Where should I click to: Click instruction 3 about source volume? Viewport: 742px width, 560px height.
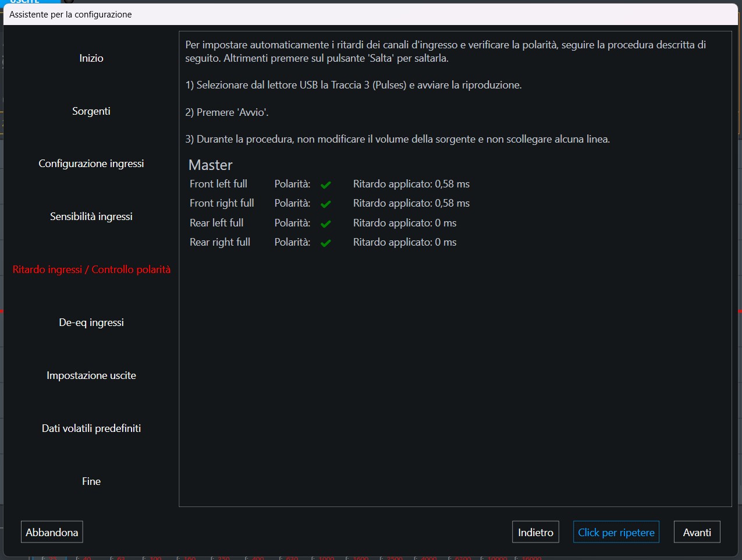click(x=397, y=139)
